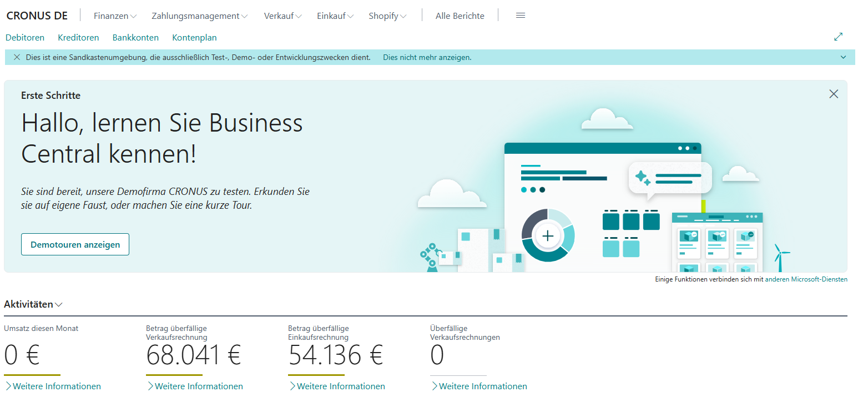Click the 'Umsatz diesen Monat' label
This screenshot has width=868, height=412.
(41, 328)
